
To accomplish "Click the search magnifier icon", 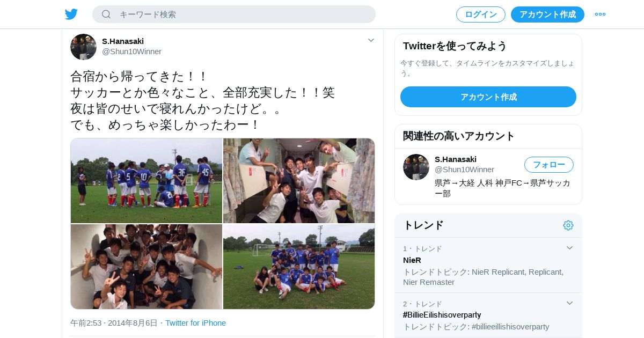I will [106, 14].
